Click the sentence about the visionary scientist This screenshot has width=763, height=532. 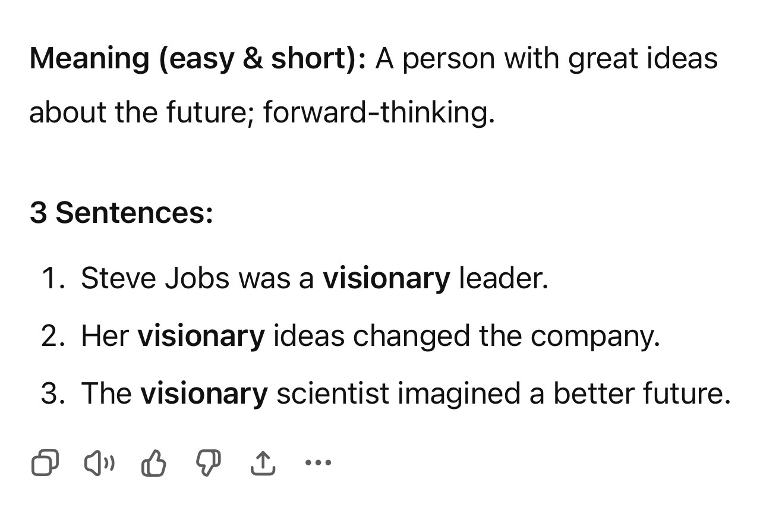click(405, 394)
